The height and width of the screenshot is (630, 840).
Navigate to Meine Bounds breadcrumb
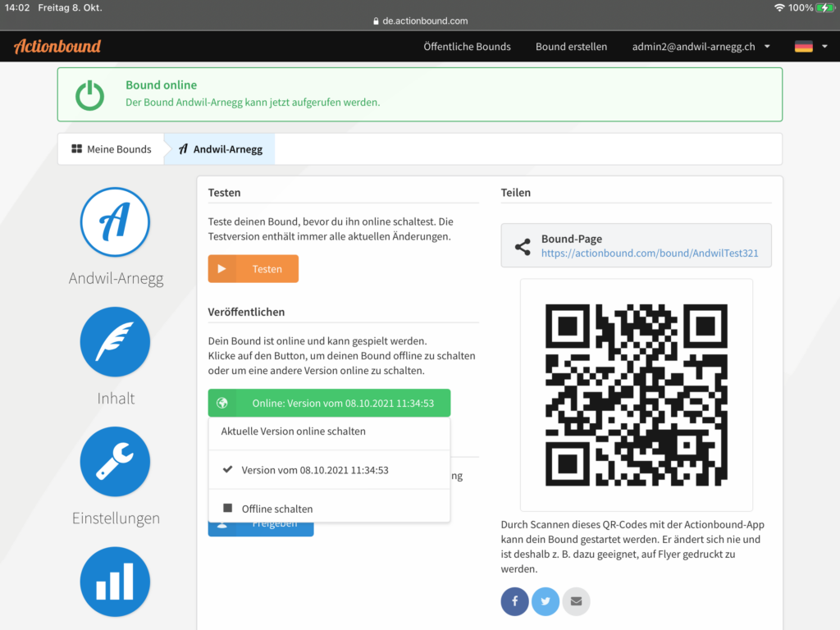point(112,149)
